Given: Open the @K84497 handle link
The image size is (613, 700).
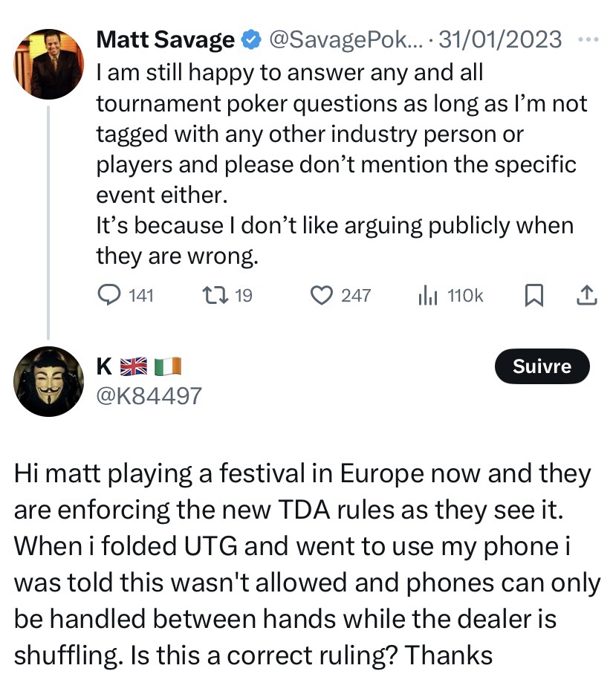Looking at the screenshot, I should [149, 395].
